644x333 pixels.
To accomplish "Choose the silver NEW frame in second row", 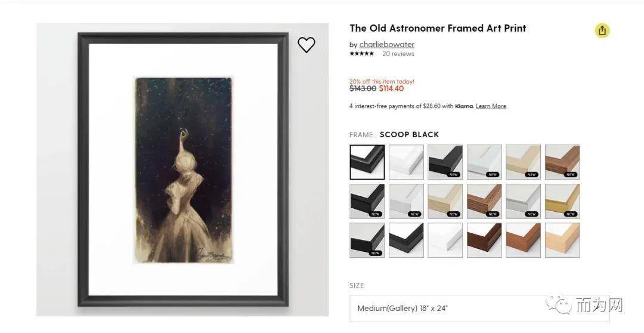I will [524, 201].
